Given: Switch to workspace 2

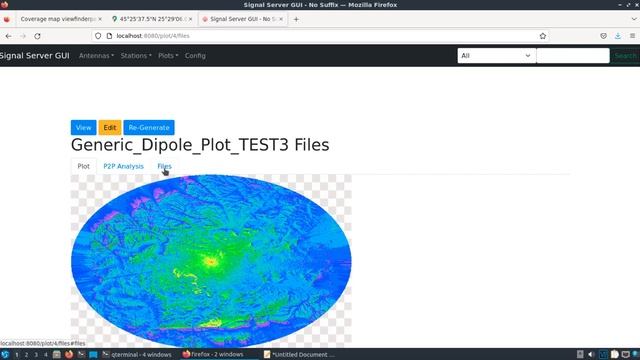Looking at the screenshot, I should pos(27,355).
